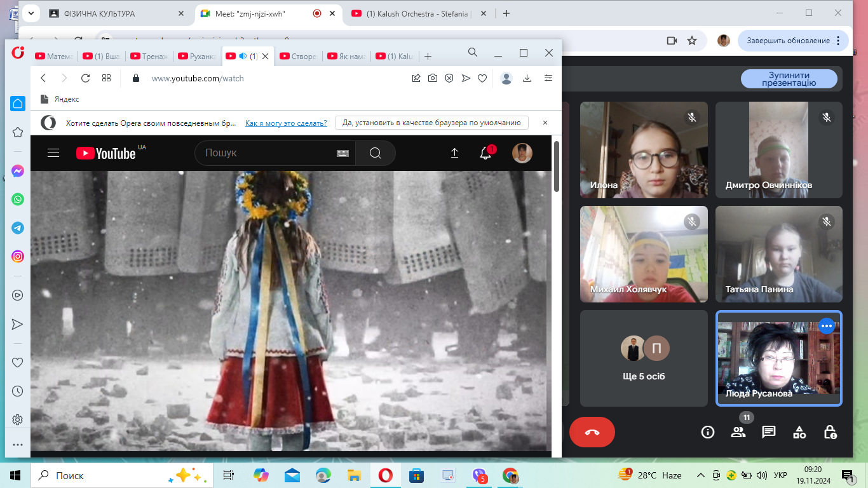Image resolution: width=868 pixels, height=488 pixels.
Task: Run the YouTube search magnifier button
Action: pos(375,153)
